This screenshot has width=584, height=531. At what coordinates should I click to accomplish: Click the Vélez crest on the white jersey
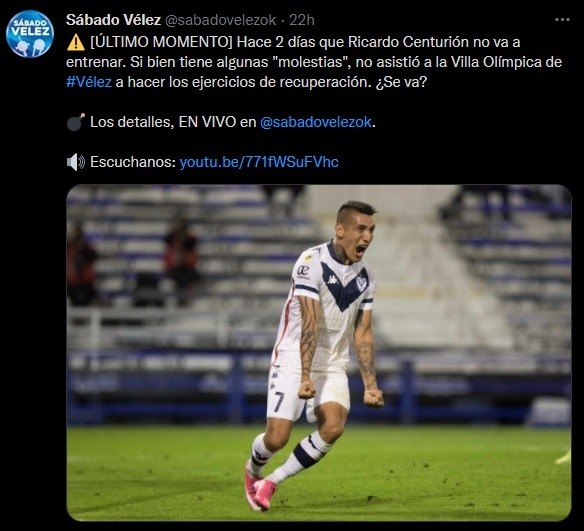point(361,284)
